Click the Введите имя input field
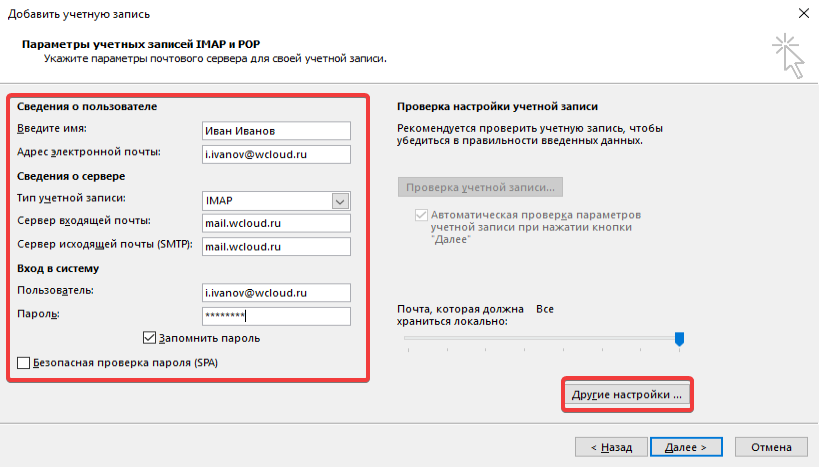 (x=275, y=131)
